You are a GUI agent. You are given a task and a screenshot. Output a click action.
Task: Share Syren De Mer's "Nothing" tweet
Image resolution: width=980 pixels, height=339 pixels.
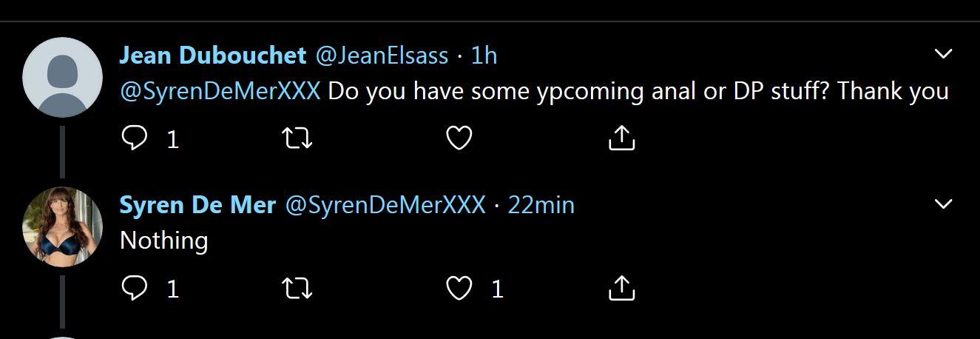tap(621, 288)
